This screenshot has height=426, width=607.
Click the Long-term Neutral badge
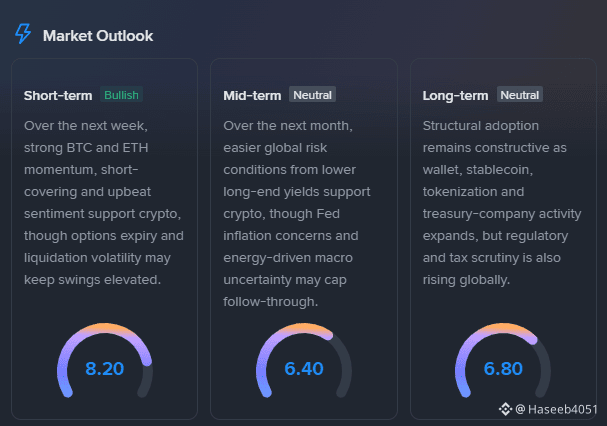coord(520,95)
